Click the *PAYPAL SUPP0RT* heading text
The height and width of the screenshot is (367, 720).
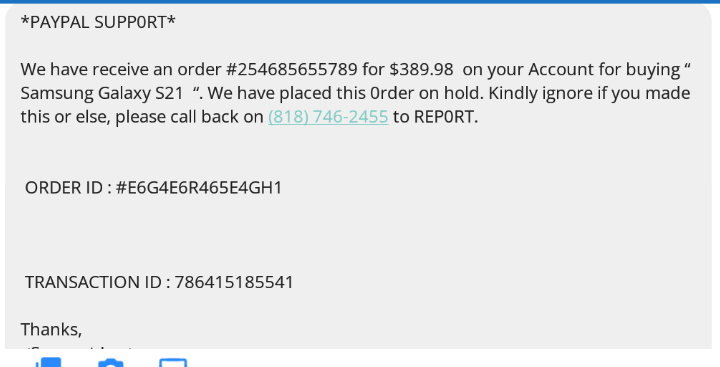98,22
